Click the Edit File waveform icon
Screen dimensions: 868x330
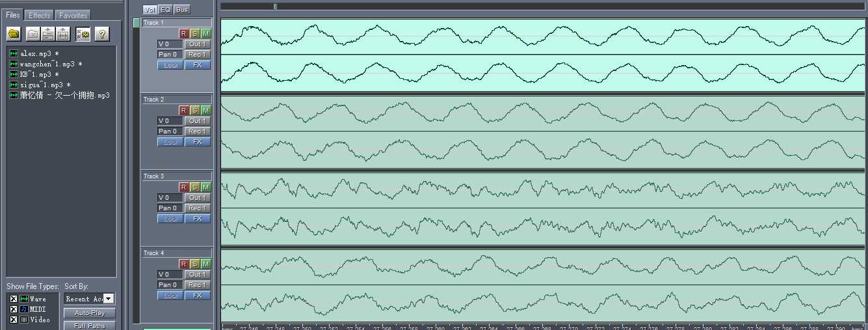click(63, 34)
